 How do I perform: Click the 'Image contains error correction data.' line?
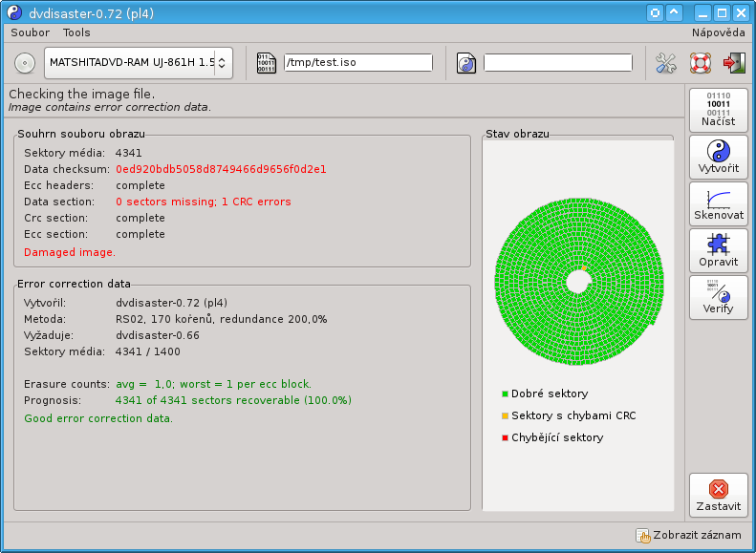tap(110, 107)
